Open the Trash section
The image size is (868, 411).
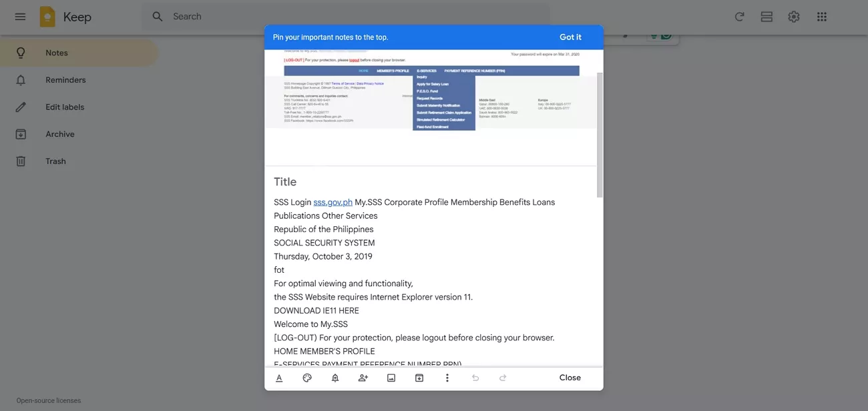coord(55,161)
